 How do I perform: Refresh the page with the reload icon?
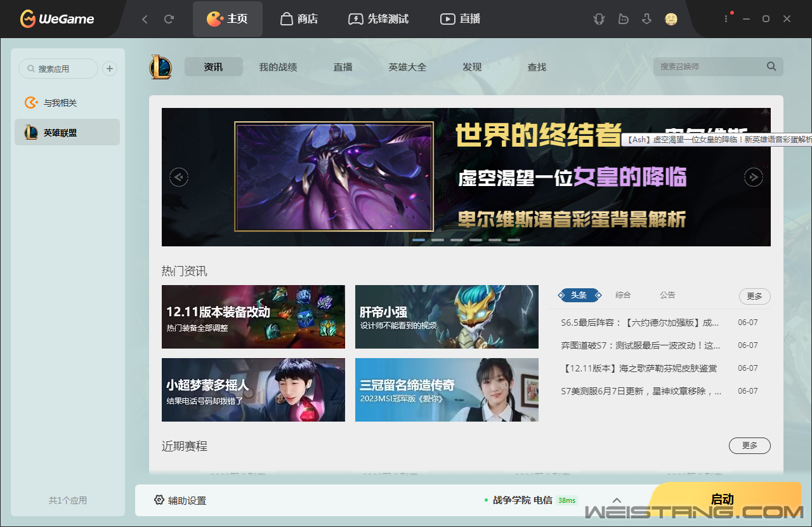click(169, 19)
